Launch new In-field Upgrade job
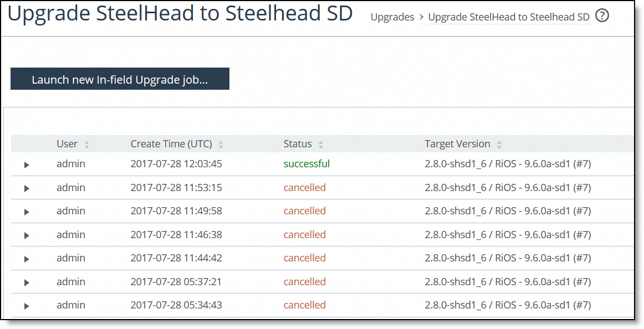 coord(120,79)
